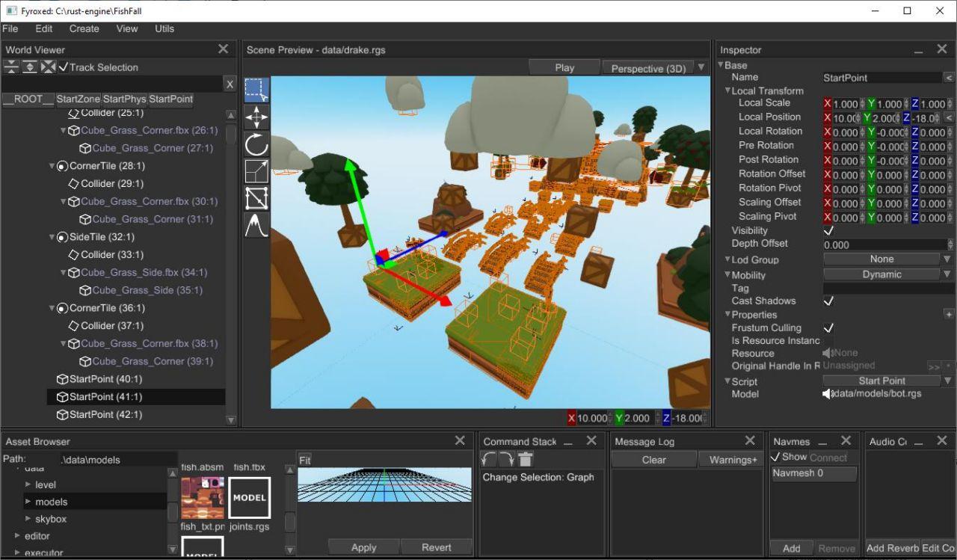Image resolution: width=957 pixels, height=560 pixels.
Task: Clear the World Viewer search filter
Action: pos(230,84)
